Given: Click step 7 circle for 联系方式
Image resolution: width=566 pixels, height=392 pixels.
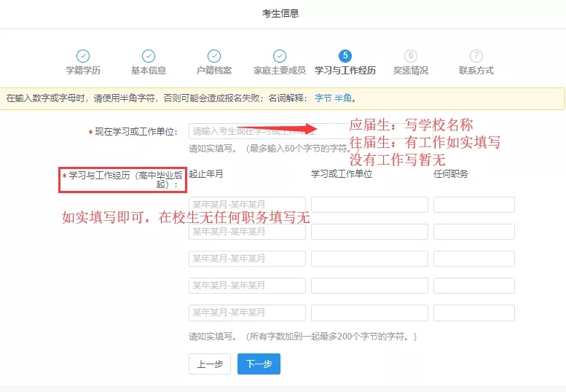Looking at the screenshot, I should tap(476, 56).
